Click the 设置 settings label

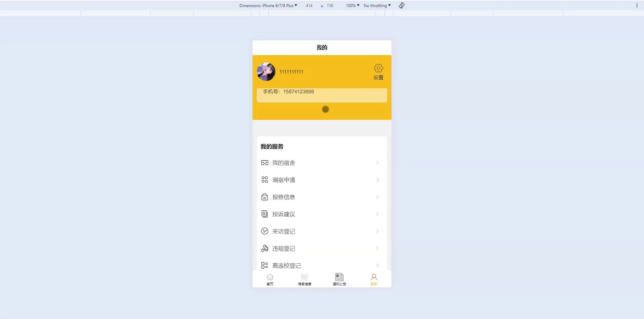click(x=378, y=78)
